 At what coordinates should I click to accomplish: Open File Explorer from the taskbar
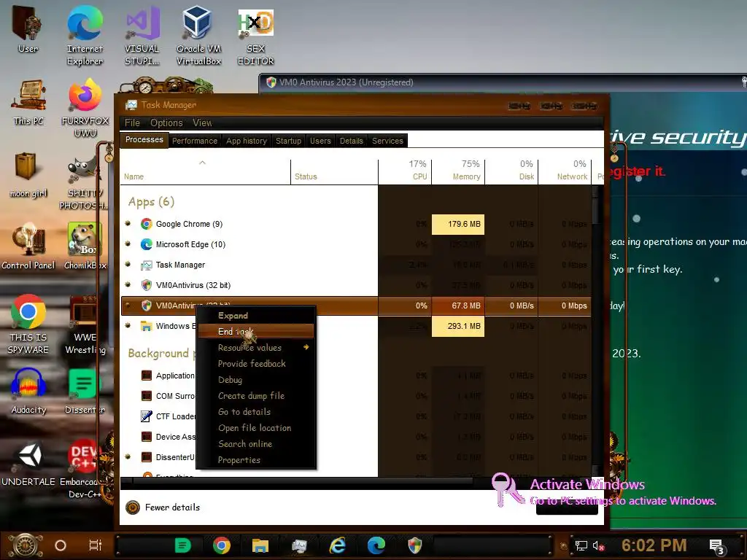pyautogui.click(x=260, y=545)
